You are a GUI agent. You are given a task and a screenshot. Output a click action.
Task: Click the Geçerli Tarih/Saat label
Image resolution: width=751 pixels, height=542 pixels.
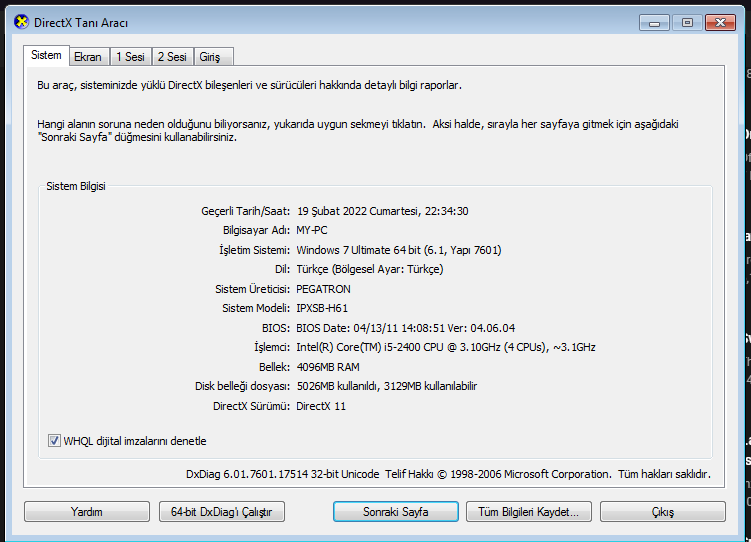[x=245, y=211]
